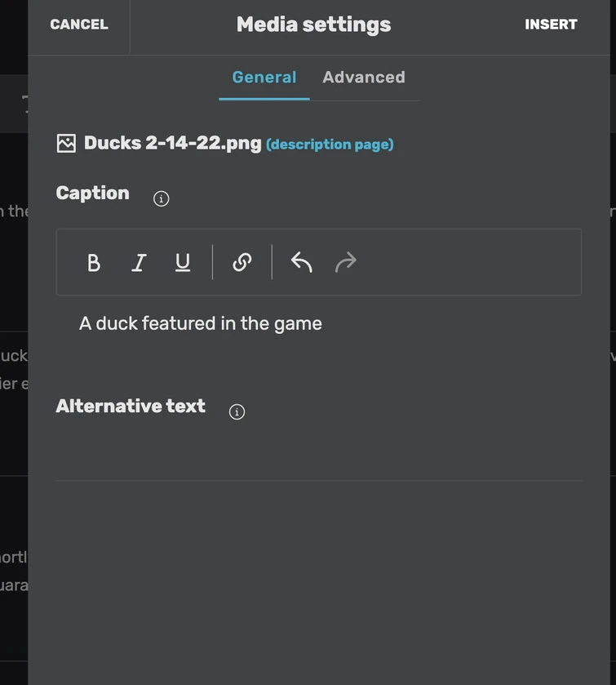Redo the caption change
Image resolution: width=616 pixels, height=685 pixels.
346,262
